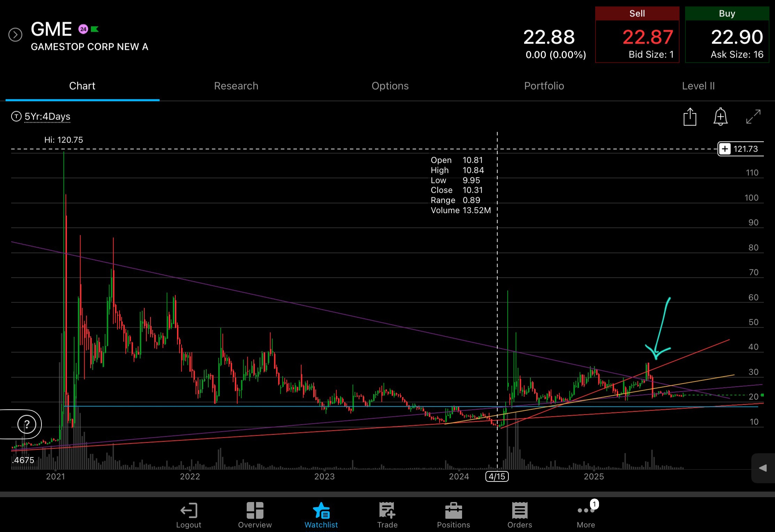Viewport: 775px width, 532px height.
Task: Tap the Hi: 120.75 label
Action: pos(64,140)
